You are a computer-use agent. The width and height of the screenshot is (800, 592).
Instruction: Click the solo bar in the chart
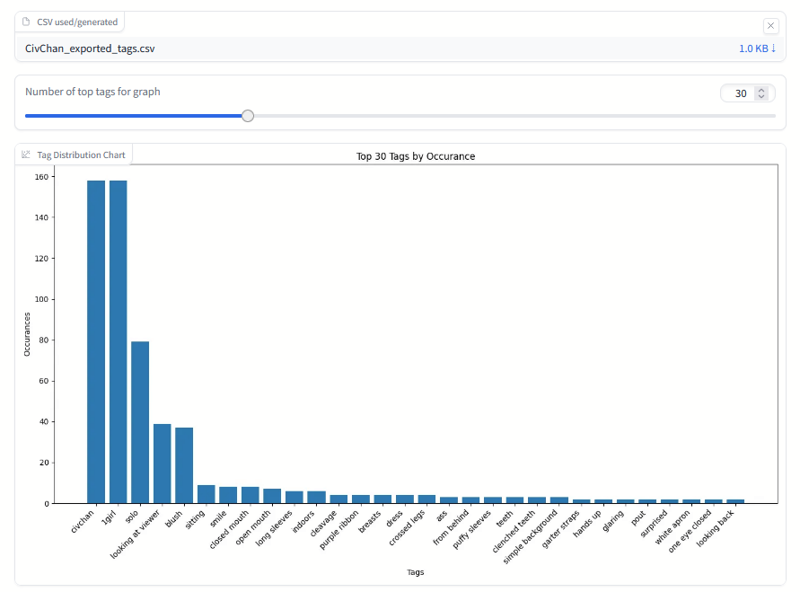point(140,422)
